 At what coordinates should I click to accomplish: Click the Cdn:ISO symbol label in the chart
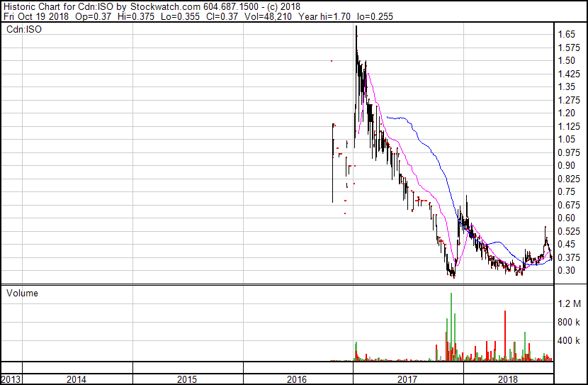point(24,29)
